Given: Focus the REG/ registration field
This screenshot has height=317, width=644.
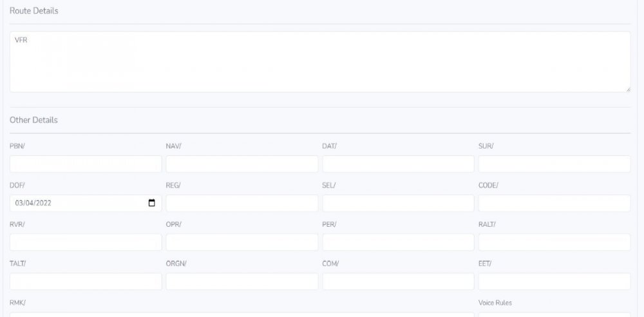Looking at the screenshot, I should point(241,203).
